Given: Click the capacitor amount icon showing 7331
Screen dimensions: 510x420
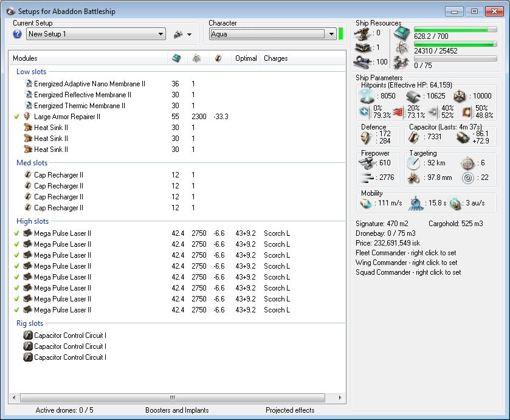Looking at the screenshot, I should tap(414, 137).
